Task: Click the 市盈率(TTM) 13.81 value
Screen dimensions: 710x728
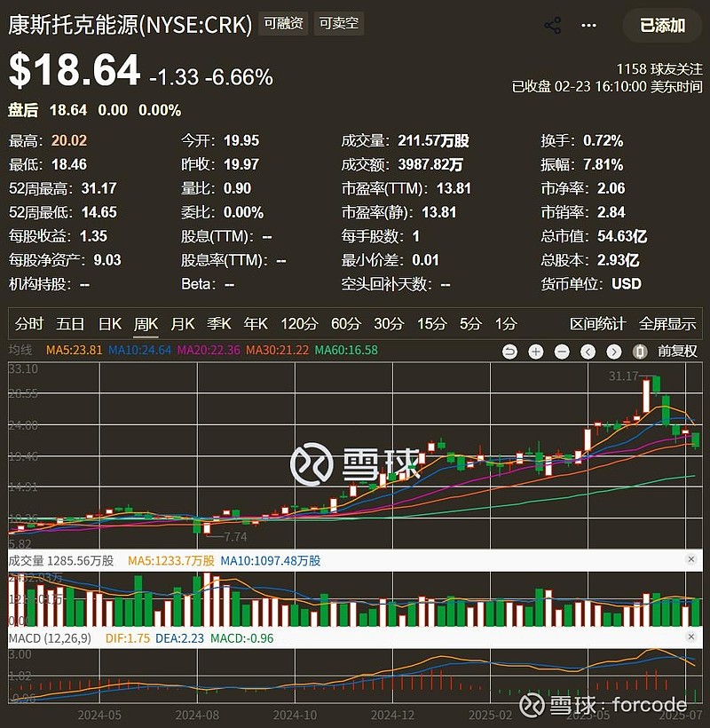Action: 454,188
